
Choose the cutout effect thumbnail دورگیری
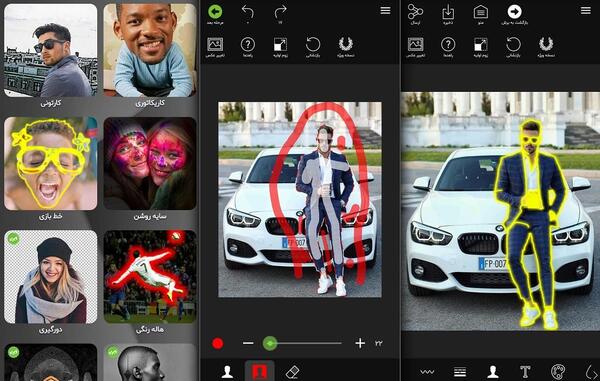[x=51, y=277]
